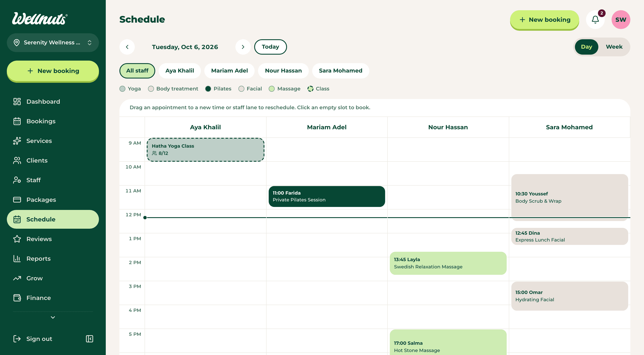644x355 pixels.
Task: Open Reports from the sidebar
Action: 53,259
